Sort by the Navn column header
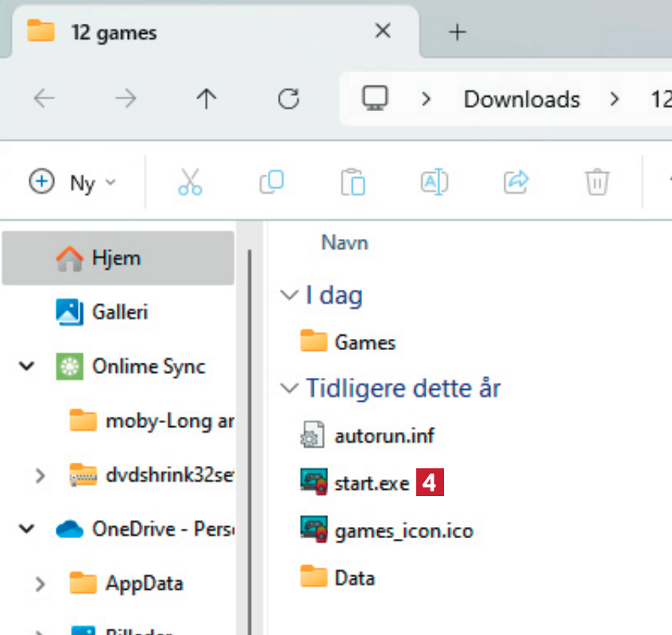The width and height of the screenshot is (672, 635). tap(345, 242)
